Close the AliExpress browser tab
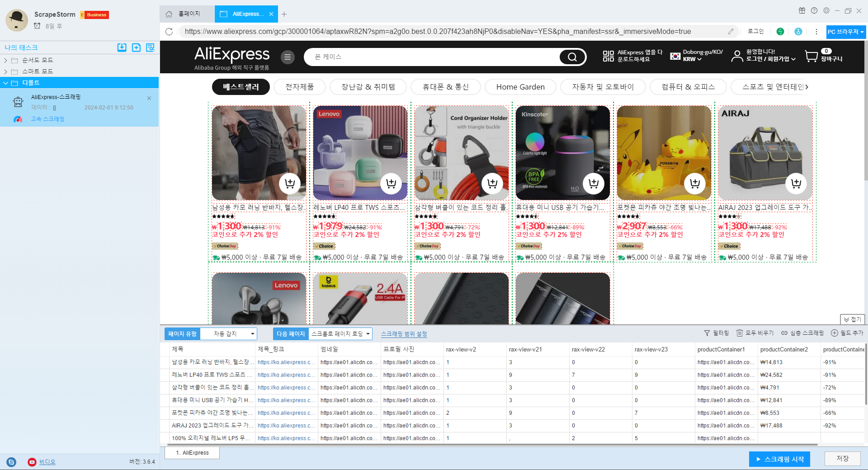868x470 pixels. tap(271, 14)
